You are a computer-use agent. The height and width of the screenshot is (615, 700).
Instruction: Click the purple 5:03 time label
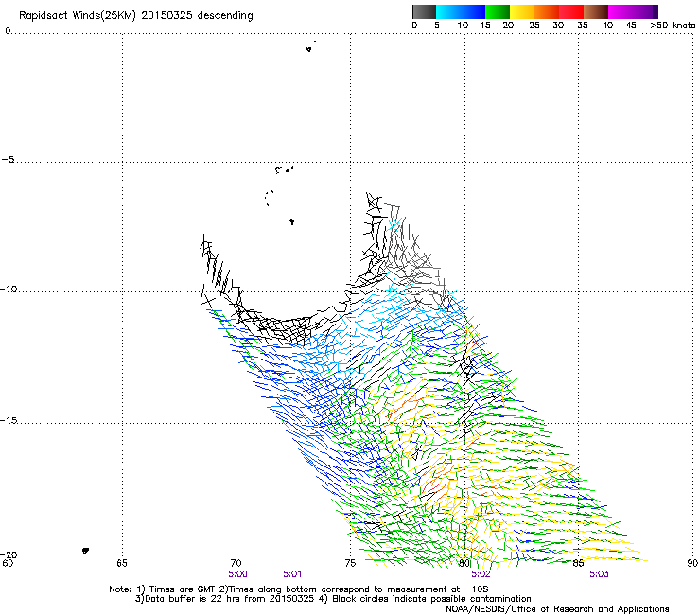pyautogui.click(x=599, y=574)
